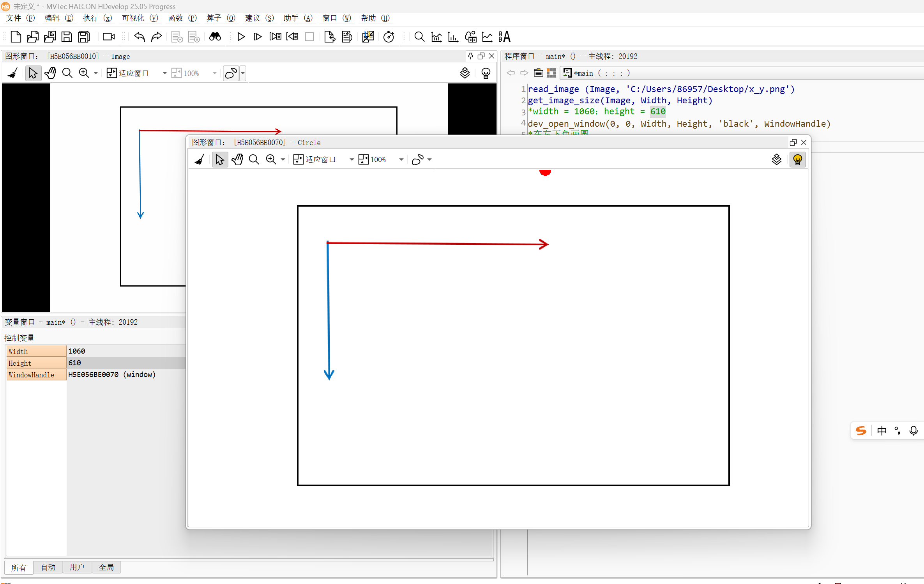The image size is (924, 584).
Task: Click ROI draw tool in Circle window
Action: coord(417,159)
